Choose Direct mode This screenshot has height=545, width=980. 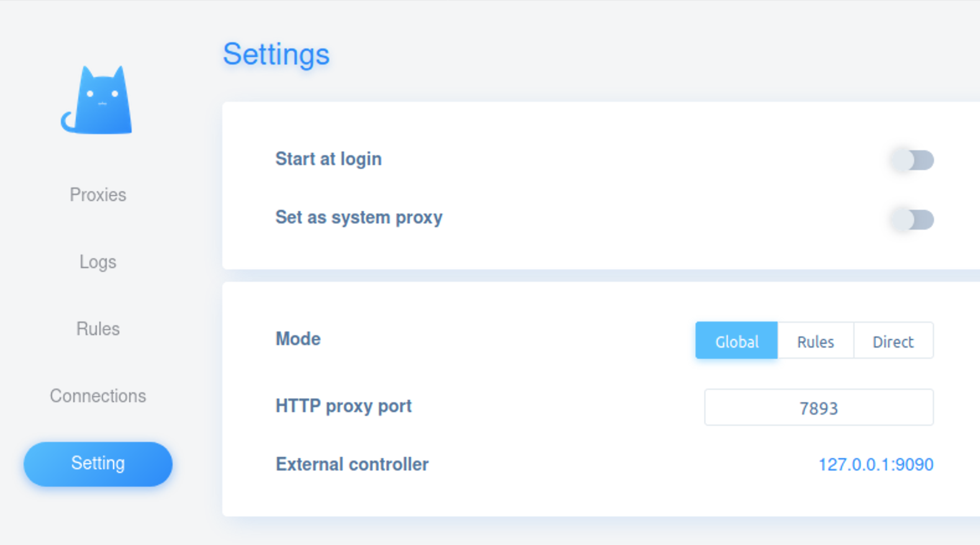893,341
